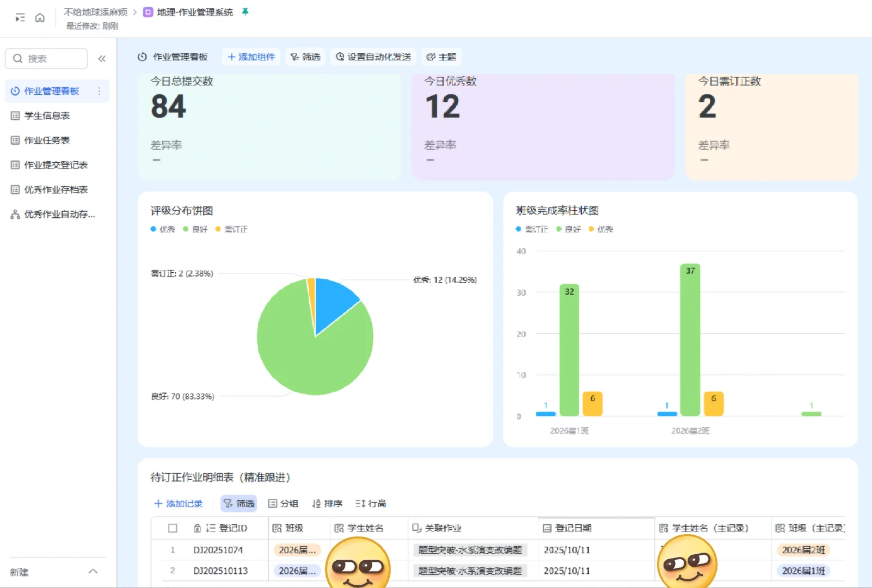Screen dimensions: 872x588
Task: Open 设置自动化发送 settings
Action: [x=373, y=57]
